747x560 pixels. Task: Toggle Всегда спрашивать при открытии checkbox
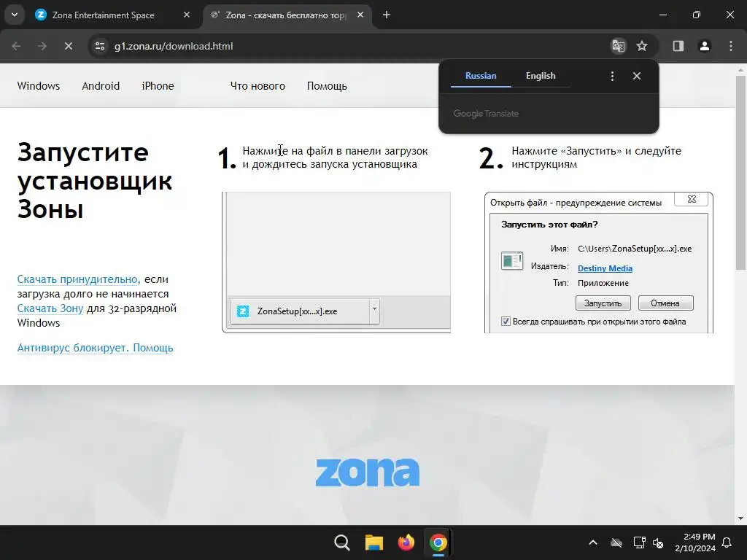506,322
